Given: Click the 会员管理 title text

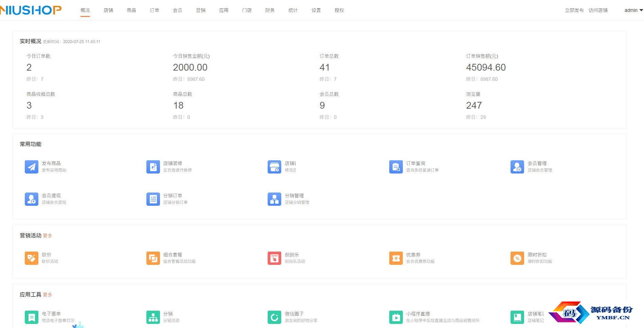Looking at the screenshot, I should point(537,163).
